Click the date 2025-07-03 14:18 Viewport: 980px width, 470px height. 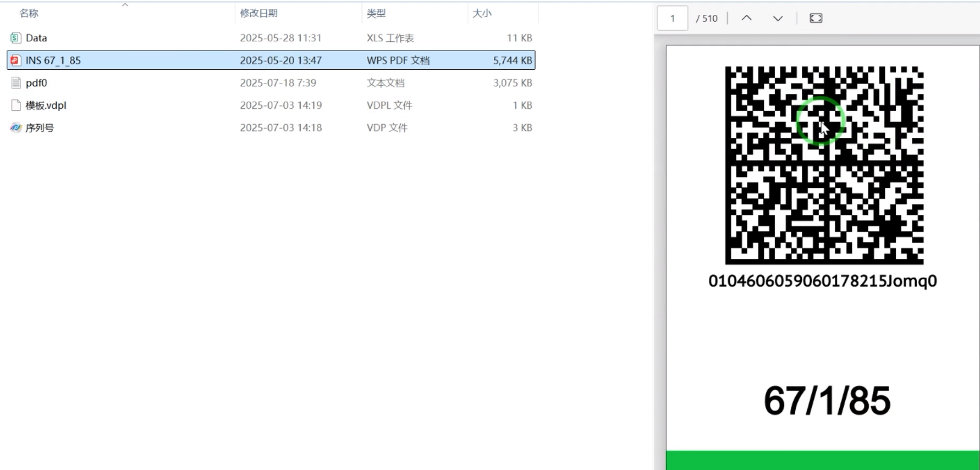tap(280, 128)
